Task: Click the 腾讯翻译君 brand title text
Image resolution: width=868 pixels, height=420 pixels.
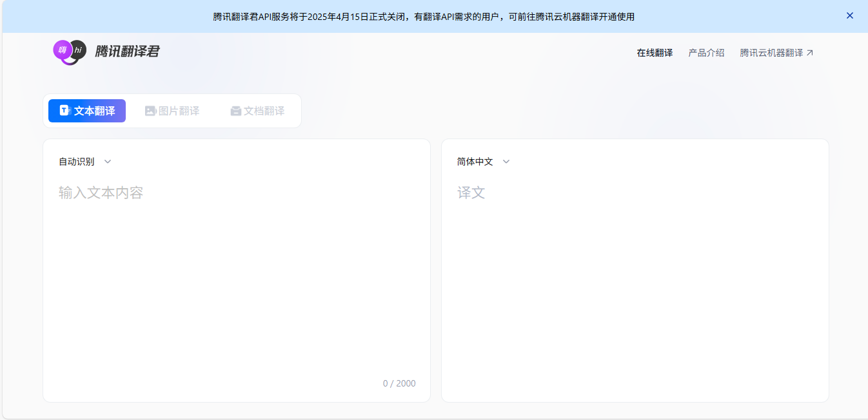Action: pos(127,52)
